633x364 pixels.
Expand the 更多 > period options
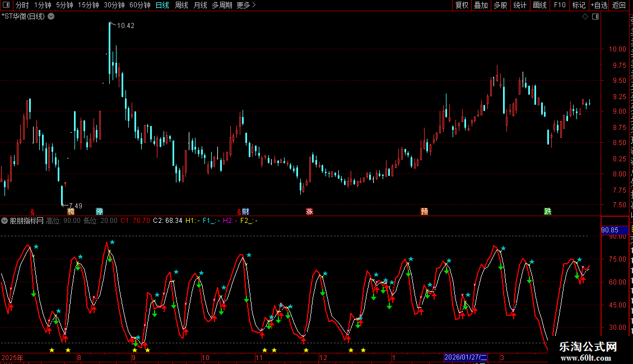[x=246, y=5]
